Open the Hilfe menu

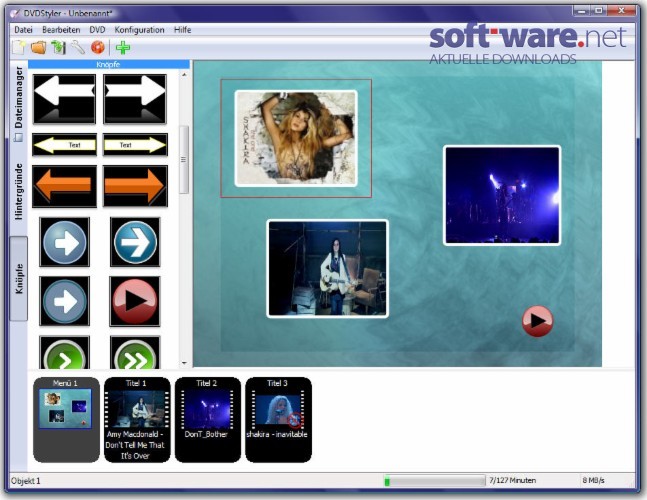[182, 30]
